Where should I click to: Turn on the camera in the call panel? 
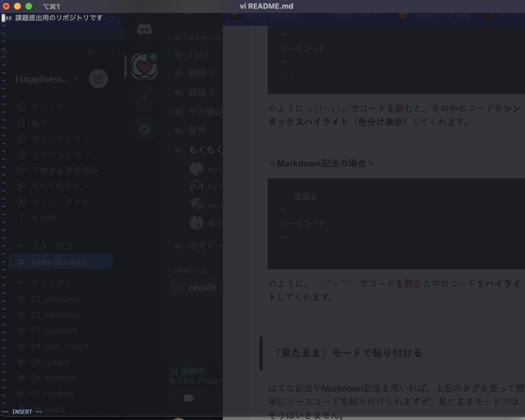pyautogui.click(x=188, y=398)
